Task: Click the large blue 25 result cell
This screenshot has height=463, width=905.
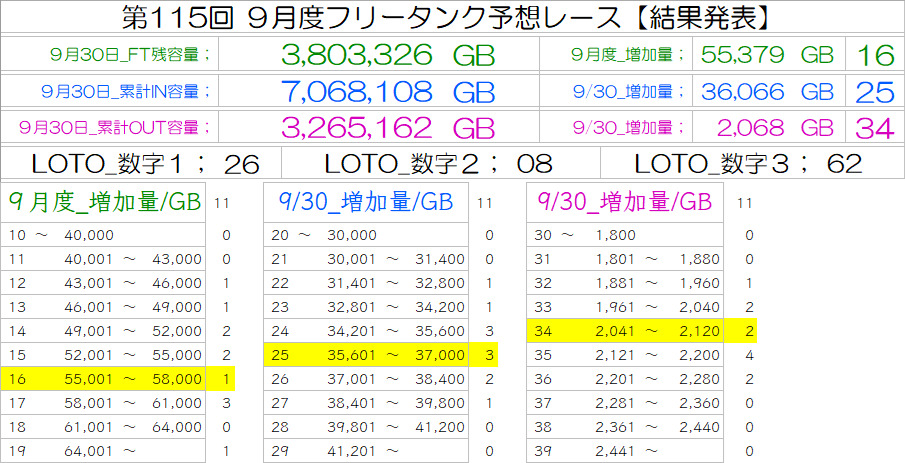Action: point(875,92)
